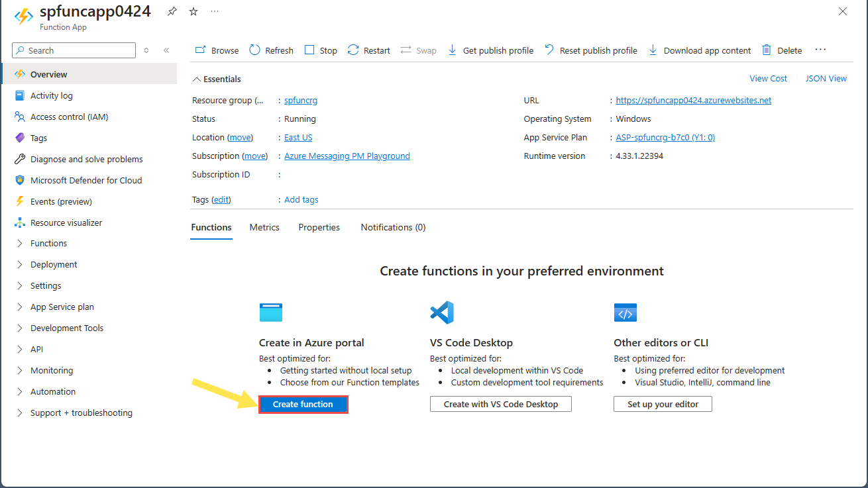Expand the Deployment section

pyautogui.click(x=20, y=265)
